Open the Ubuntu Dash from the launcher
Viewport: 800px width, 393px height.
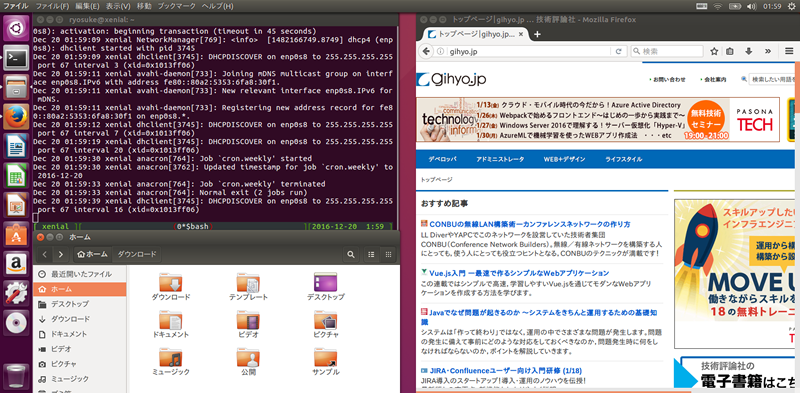(16, 29)
